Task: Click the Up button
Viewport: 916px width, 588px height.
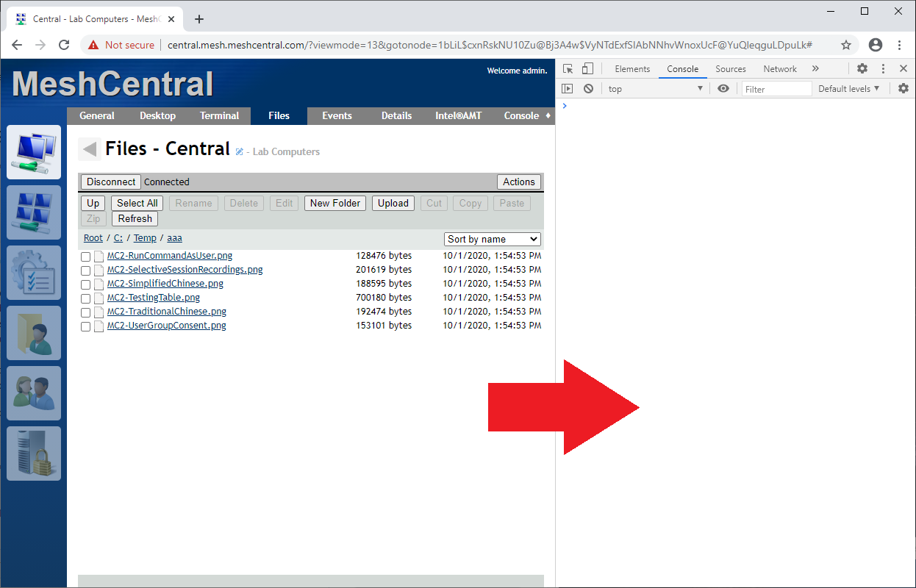Action: pyautogui.click(x=93, y=203)
